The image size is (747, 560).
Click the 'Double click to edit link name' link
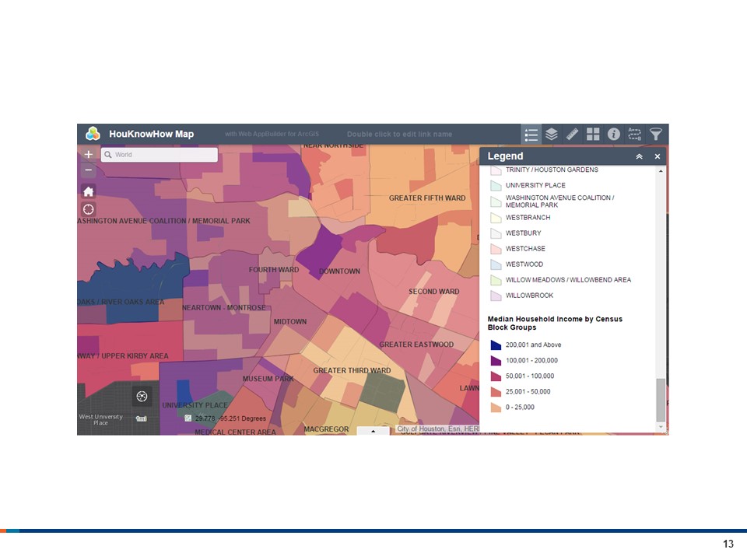(x=399, y=135)
